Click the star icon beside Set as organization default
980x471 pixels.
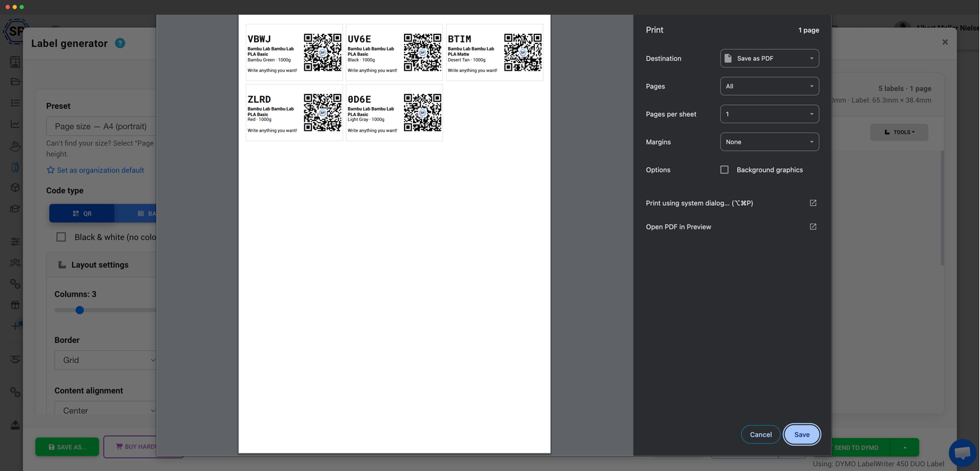[50, 170]
